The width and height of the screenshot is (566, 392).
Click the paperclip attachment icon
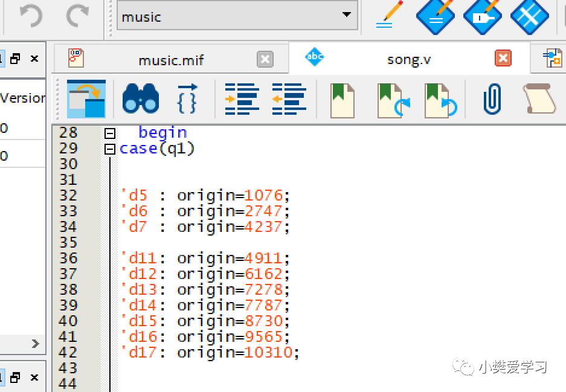pos(492,99)
